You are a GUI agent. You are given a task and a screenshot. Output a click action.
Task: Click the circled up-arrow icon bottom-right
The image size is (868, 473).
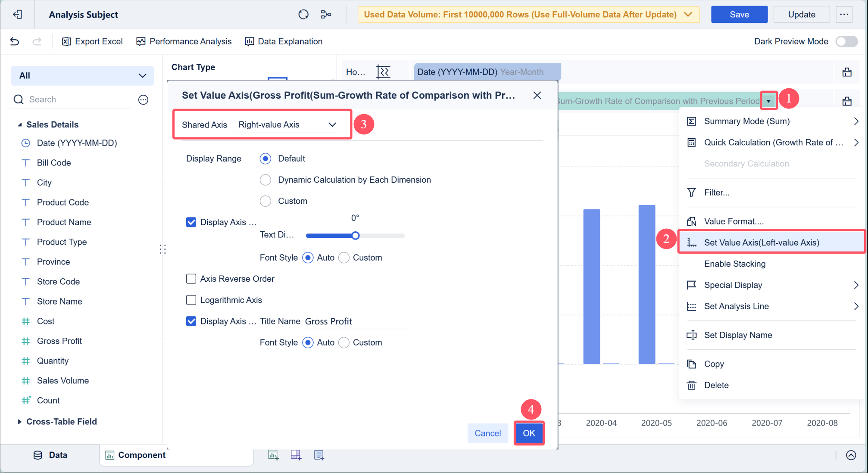(x=851, y=455)
